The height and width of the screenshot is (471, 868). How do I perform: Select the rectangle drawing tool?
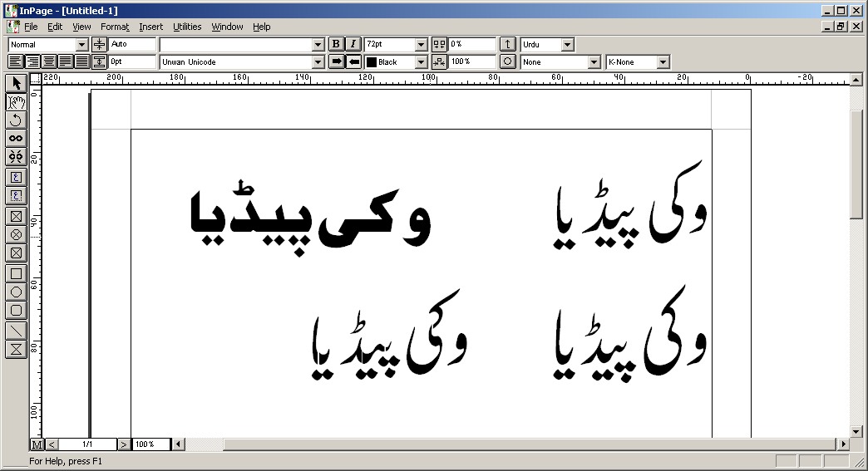[16, 273]
